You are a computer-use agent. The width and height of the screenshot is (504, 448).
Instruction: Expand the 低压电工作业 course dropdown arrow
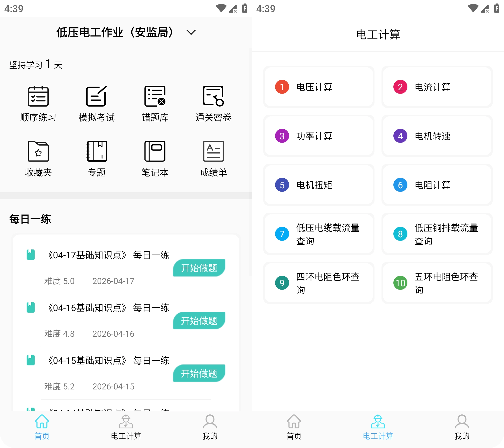point(191,32)
